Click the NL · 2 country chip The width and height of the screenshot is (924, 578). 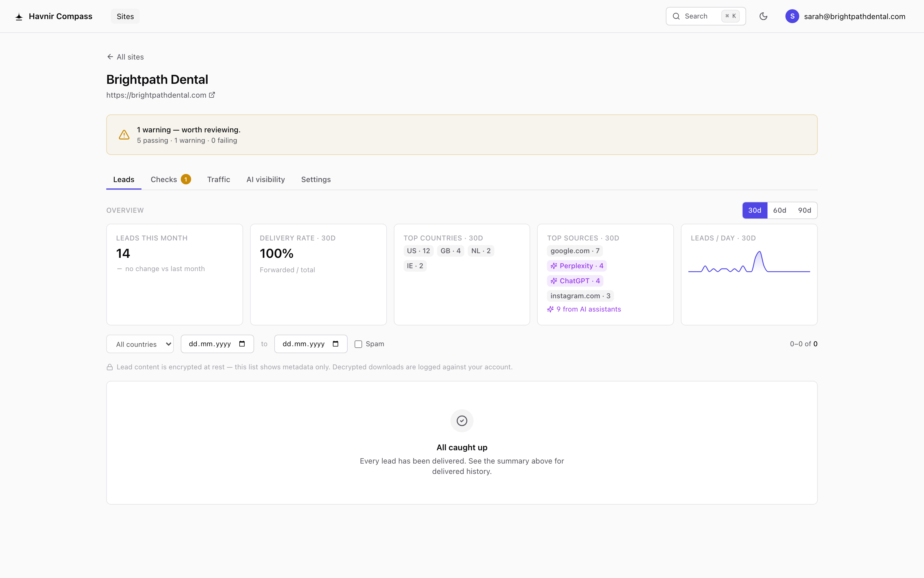tap(481, 251)
